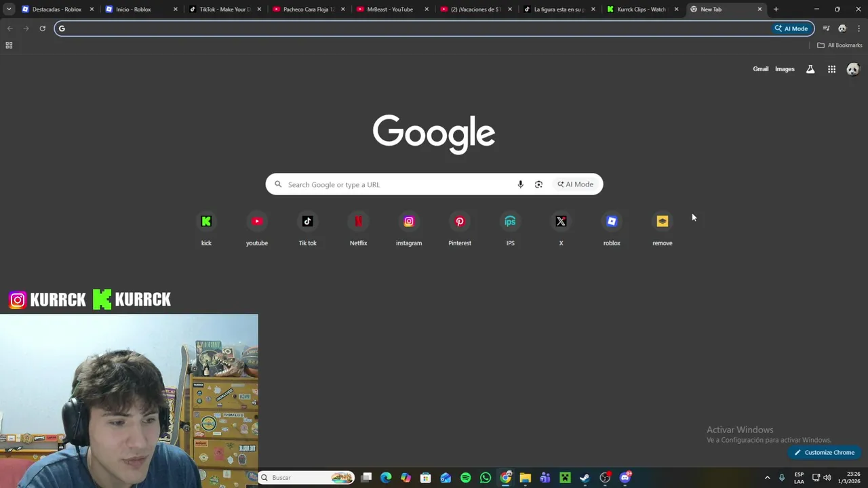The width and height of the screenshot is (868, 488).
Task: Open Search Labs flask icon
Action: tap(810, 69)
